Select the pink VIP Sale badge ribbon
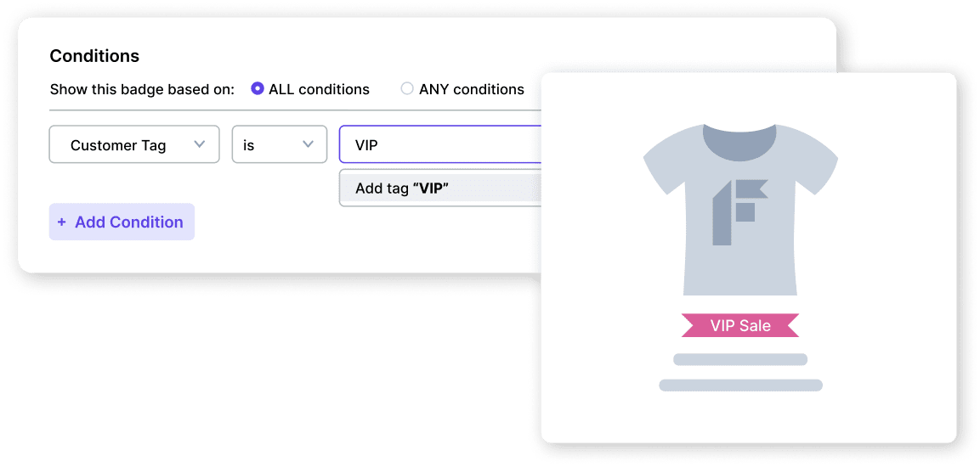 pyautogui.click(x=740, y=325)
